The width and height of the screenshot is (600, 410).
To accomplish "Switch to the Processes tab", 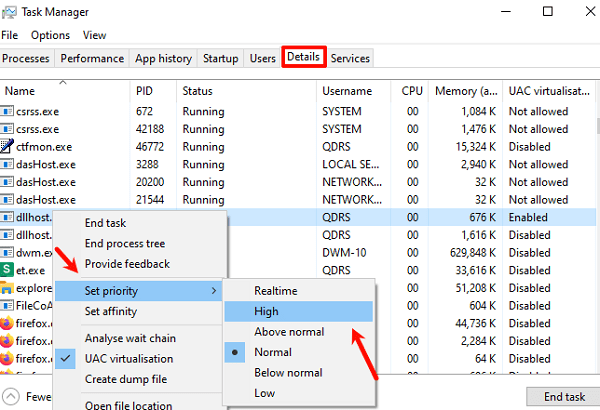I will [26, 59].
